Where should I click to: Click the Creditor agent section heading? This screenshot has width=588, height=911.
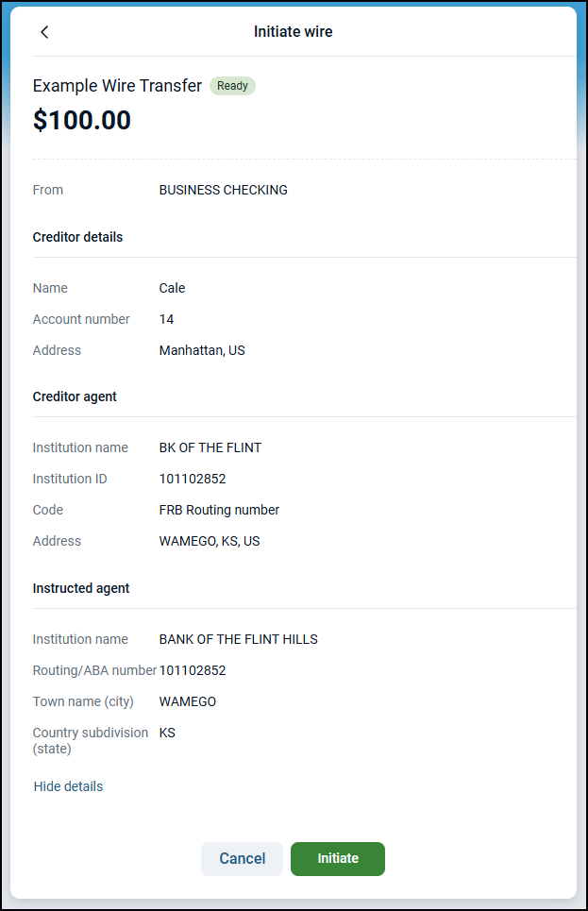pos(75,396)
